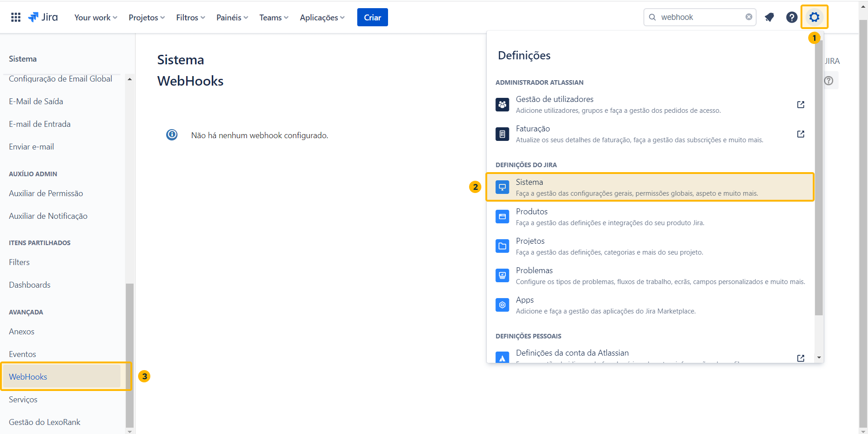Open the help question mark icon
The image size is (868, 434).
click(791, 17)
